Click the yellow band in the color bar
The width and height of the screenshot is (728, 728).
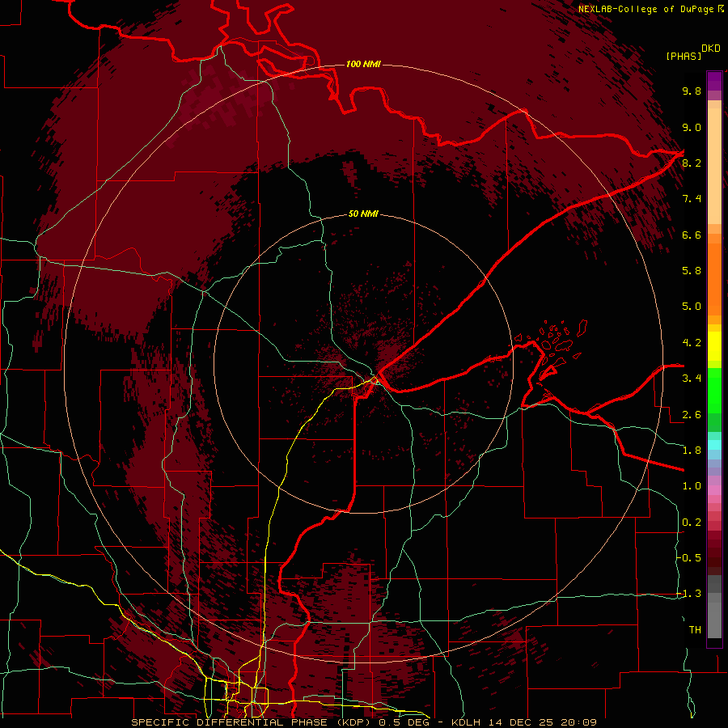pyautogui.click(x=714, y=346)
